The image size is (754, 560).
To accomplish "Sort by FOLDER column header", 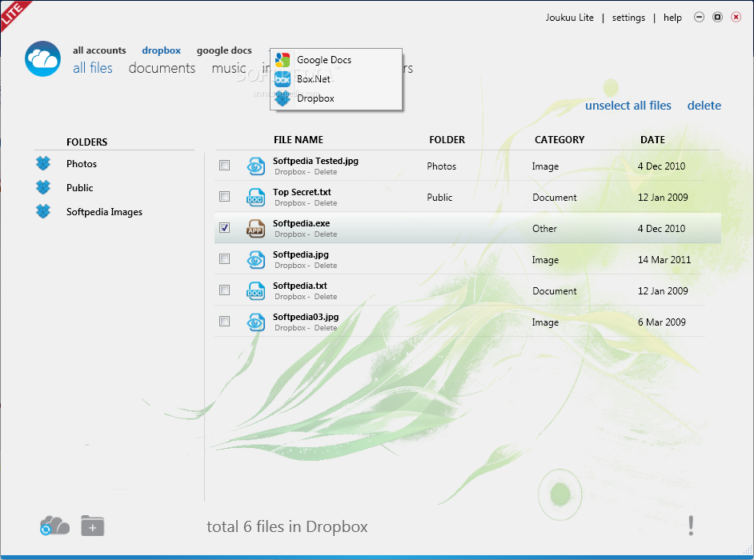I will [447, 139].
